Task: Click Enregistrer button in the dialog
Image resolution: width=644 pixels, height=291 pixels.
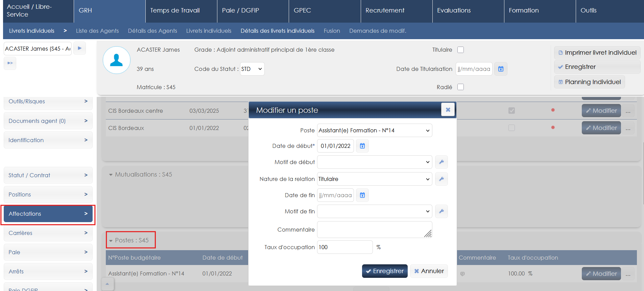Action: [x=385, y=271]
